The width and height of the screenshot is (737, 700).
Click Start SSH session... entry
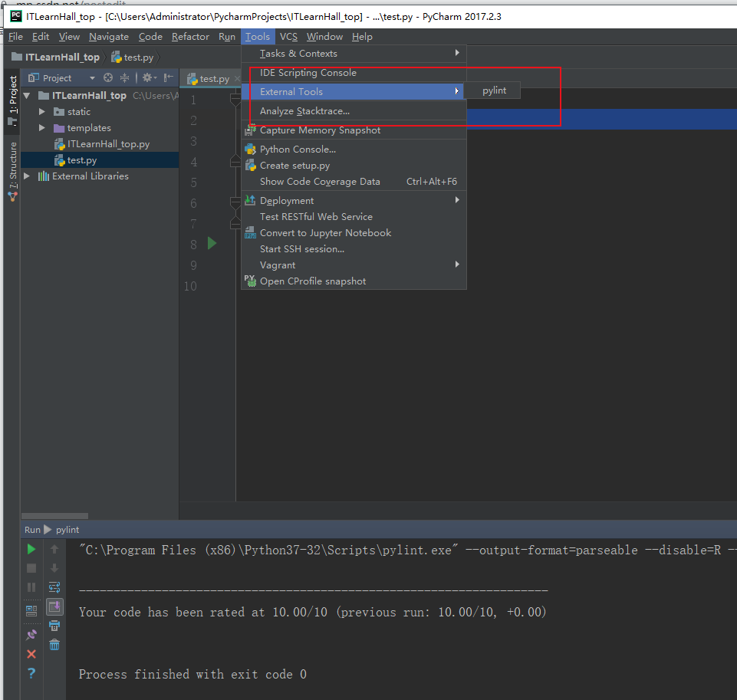pos(354,249)
